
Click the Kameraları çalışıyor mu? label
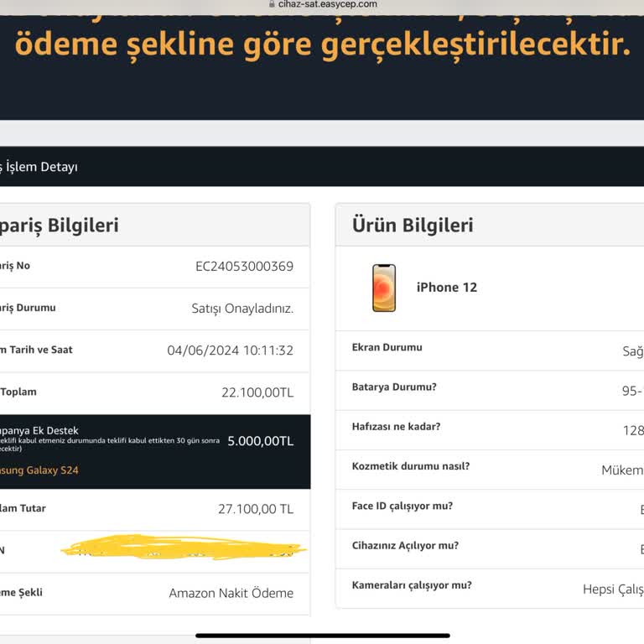412,584
